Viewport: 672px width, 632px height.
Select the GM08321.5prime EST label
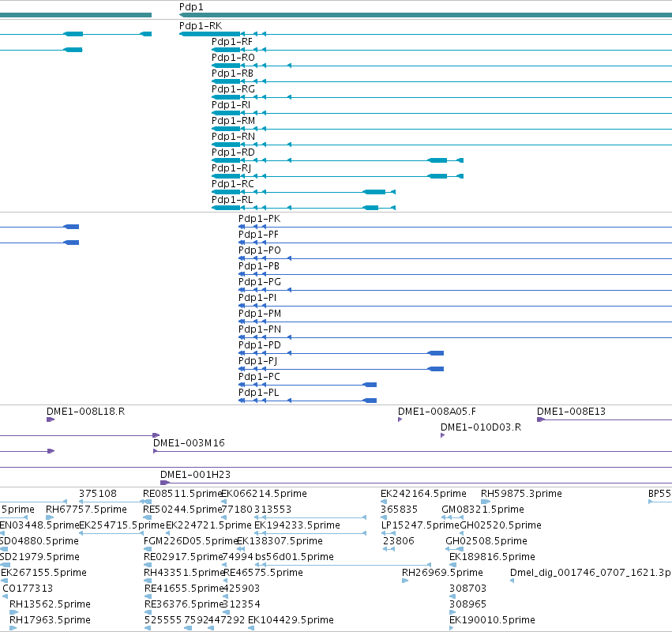pyautogui.click(x=482, y=510)
